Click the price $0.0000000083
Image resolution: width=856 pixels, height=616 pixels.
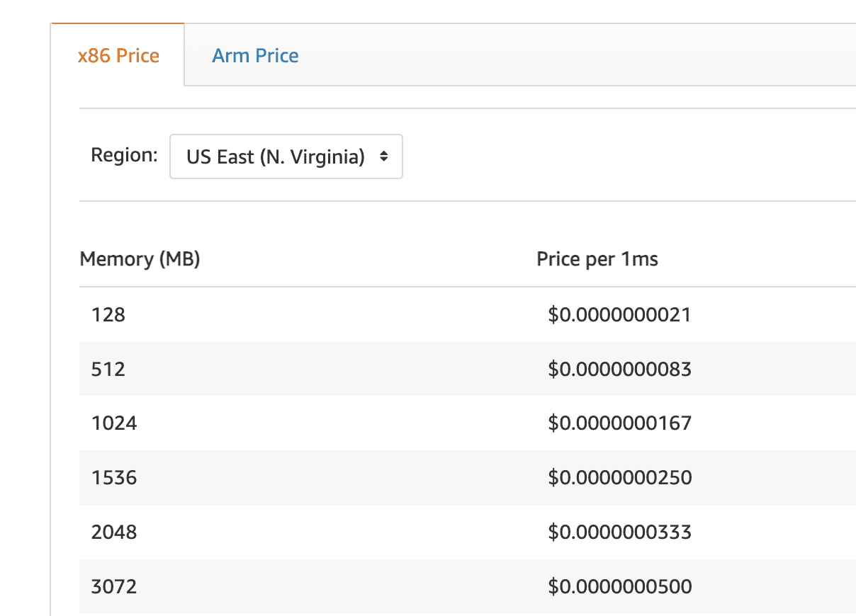(619, 369)
